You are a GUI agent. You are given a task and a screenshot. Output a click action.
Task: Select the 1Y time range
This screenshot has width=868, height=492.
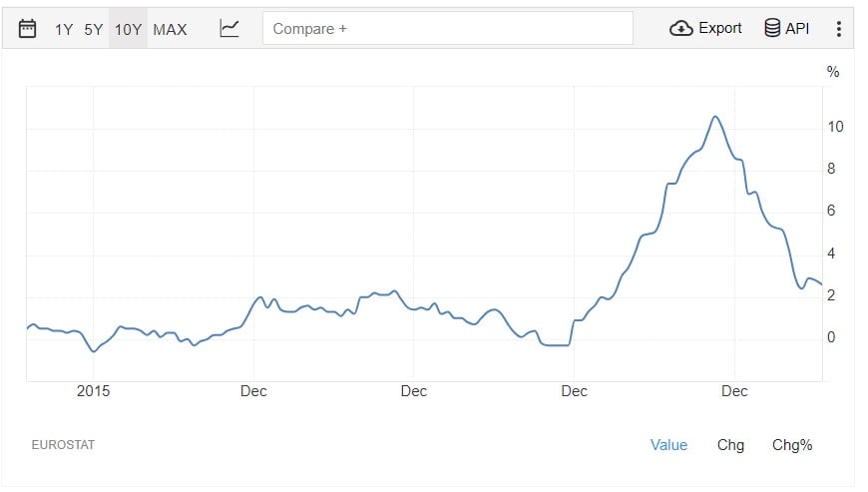64,29
